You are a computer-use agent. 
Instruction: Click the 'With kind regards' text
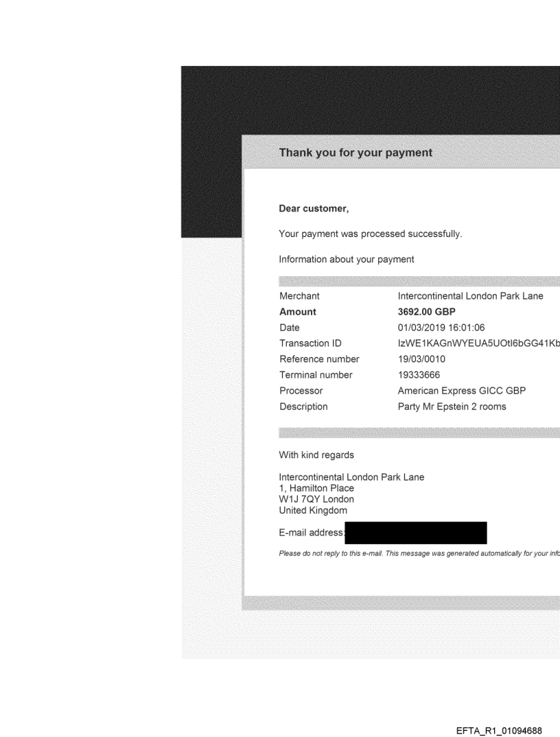(x=318, y=455)
